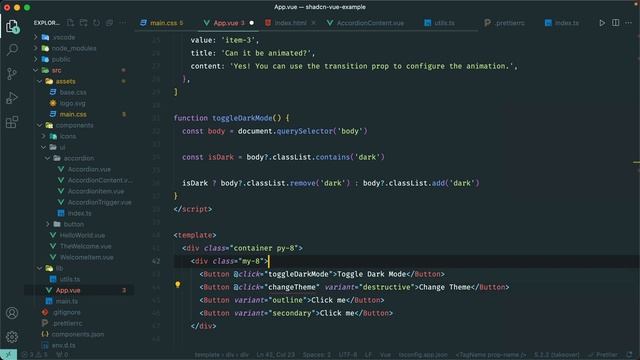The width and height of the screenshot is (640, 360).
Task: Open main.css in the file tree
Action: point(73,114)
